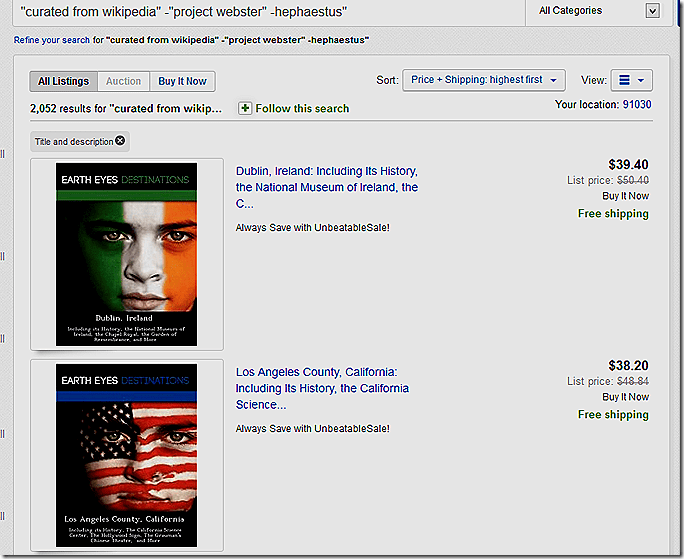
Task: Switch to the Auction tab
Action: (124, 81)
